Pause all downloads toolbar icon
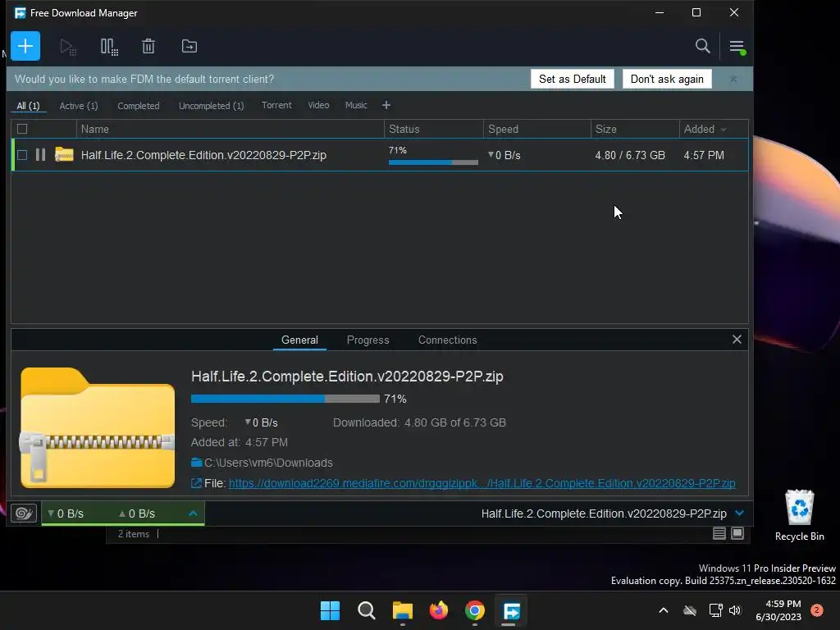The width and height of the screenshot is (840, 630). pyautogui.click(x=109, y=47)
